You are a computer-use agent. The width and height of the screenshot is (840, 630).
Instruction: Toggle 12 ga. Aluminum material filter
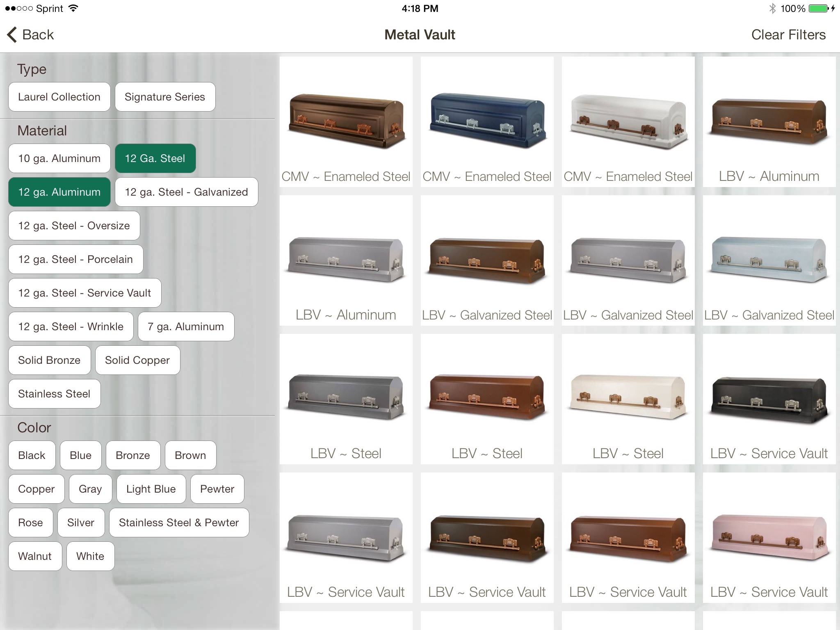59,191
